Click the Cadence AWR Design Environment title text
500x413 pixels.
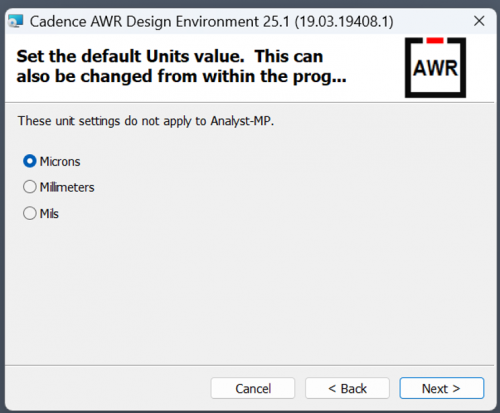tap(212, 22)
